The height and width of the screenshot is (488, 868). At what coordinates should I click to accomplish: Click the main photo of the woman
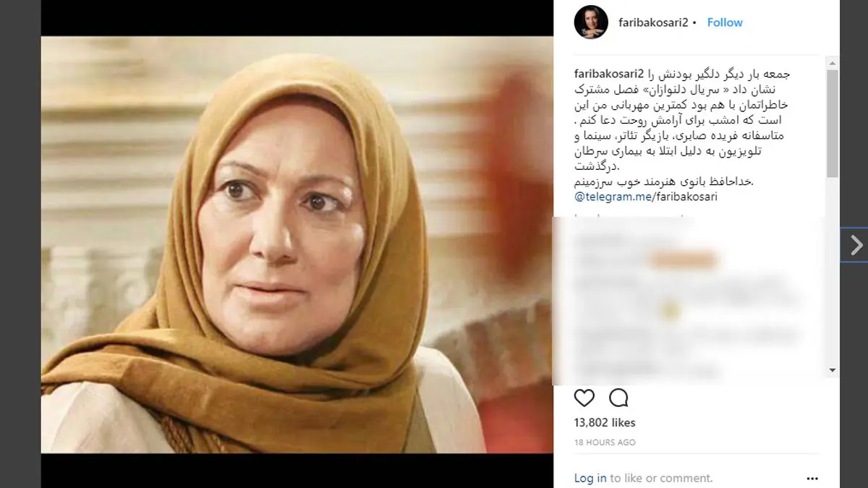click(x=297, y=244)
